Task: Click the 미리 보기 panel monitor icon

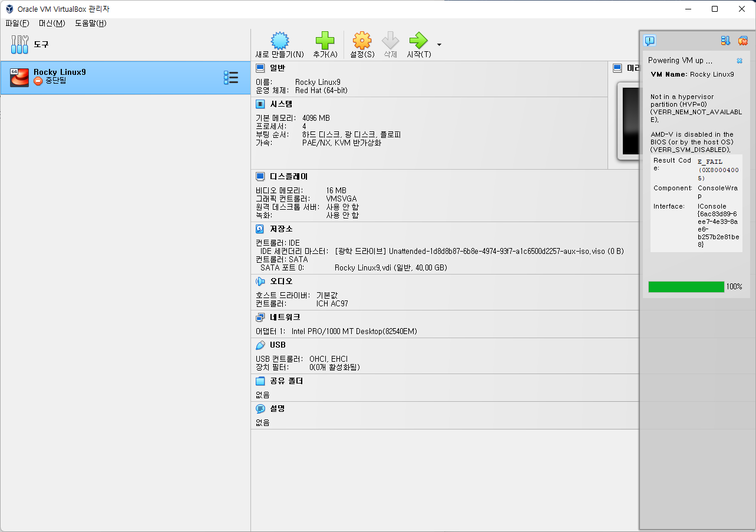Action: pos(618,68)
